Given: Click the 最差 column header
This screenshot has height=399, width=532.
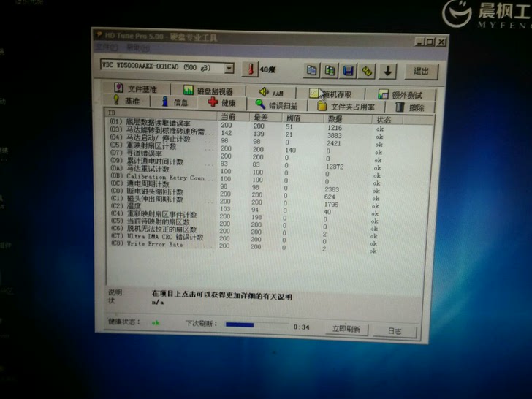Looking at the screenshot, I should (266, 118).
